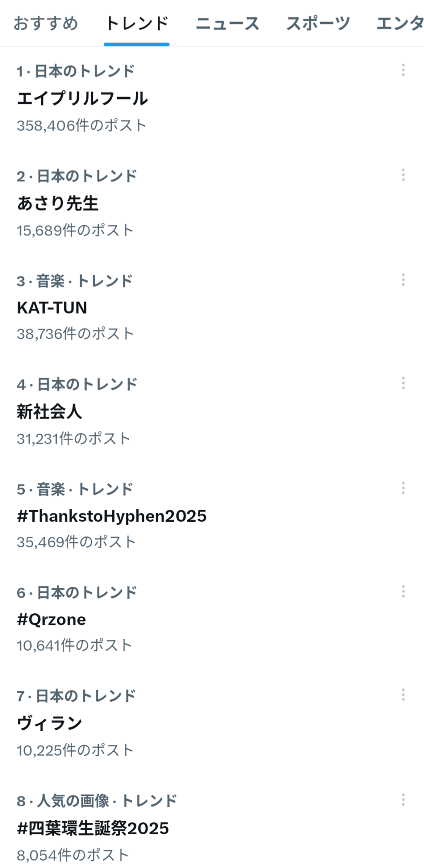Open more options for #Qrzone trend
This screenshot has height=868, width=424.
point(403,592)
